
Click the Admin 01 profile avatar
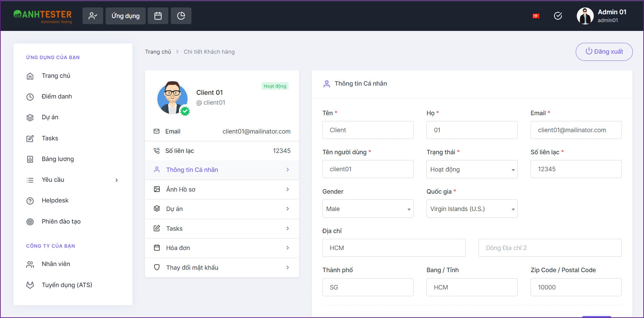coord(585,16)
